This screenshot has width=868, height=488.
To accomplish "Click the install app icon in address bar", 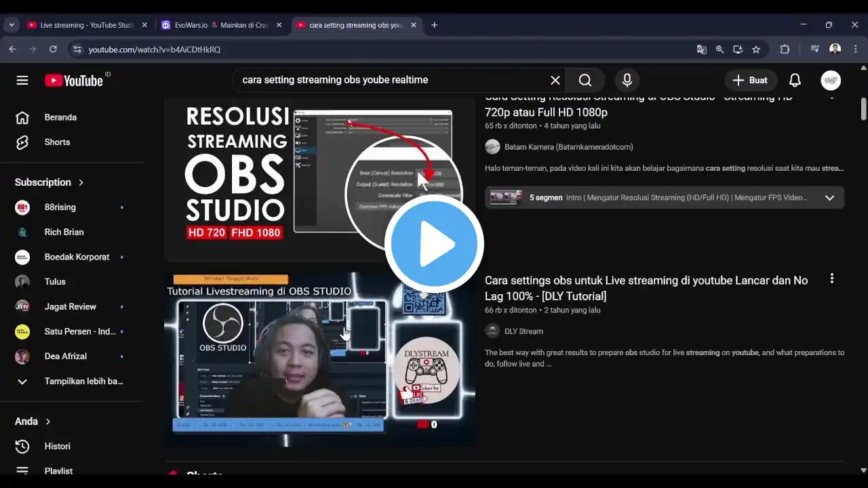I will coord(738,49).
